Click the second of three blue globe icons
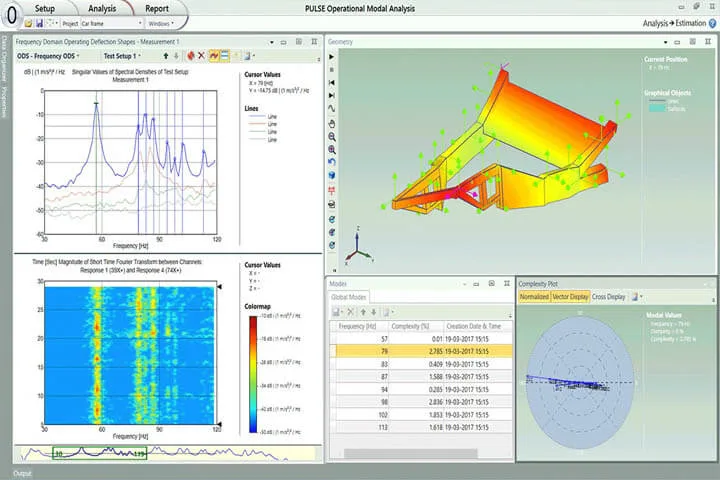Viewport: 720px width, 480px height. point(332,232)
